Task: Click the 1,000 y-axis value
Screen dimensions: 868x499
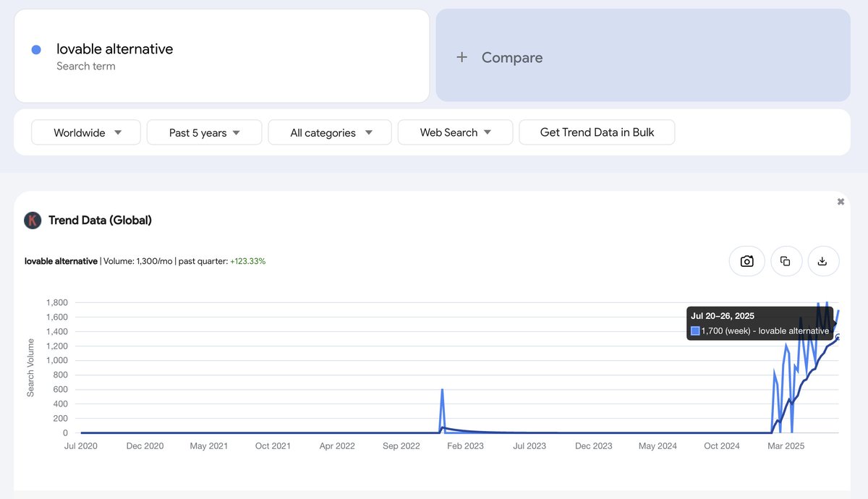Action: 56,360
